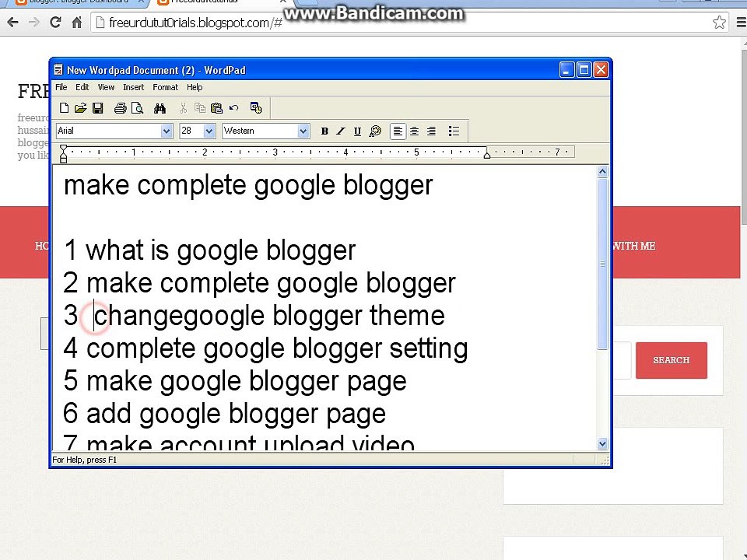Screen dimensions: 747x560
Task: Click the red SEARCH button on the blog
Action: 672,360
